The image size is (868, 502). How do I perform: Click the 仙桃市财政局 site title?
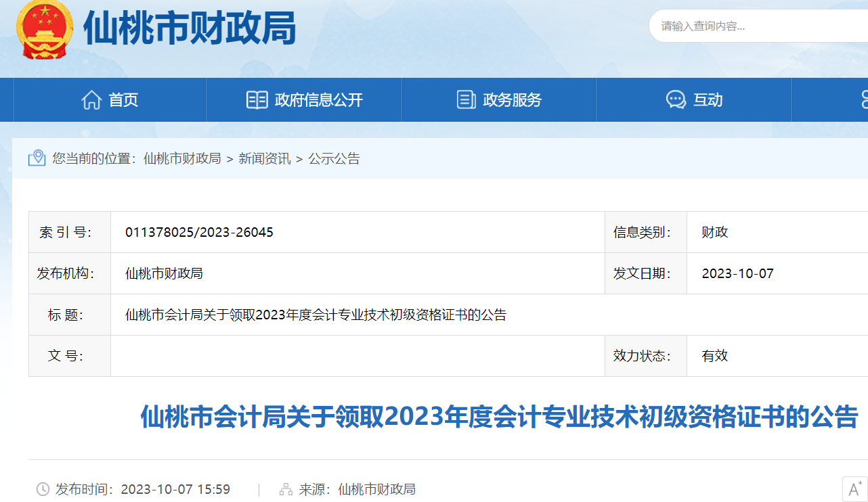[x=189, y=28]
